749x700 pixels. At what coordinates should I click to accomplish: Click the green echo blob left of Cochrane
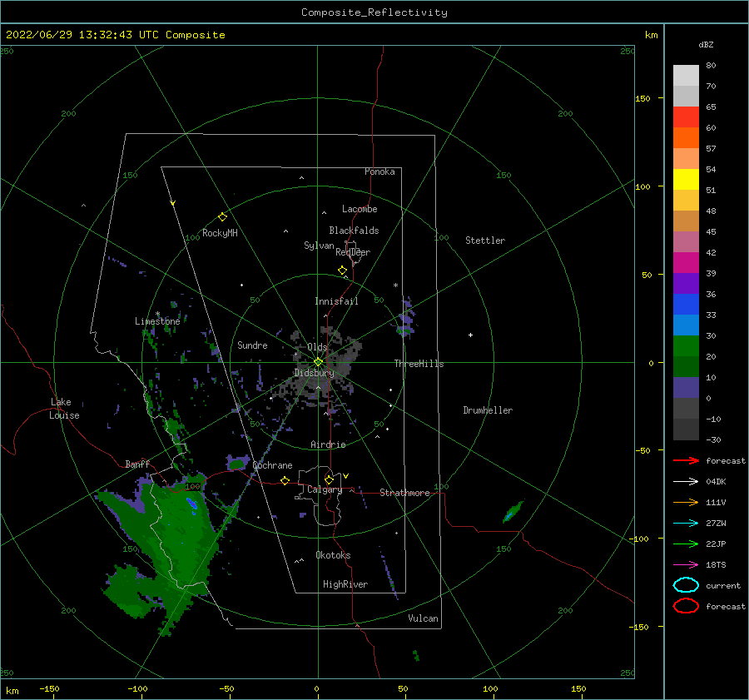click(x=237, y=463)
